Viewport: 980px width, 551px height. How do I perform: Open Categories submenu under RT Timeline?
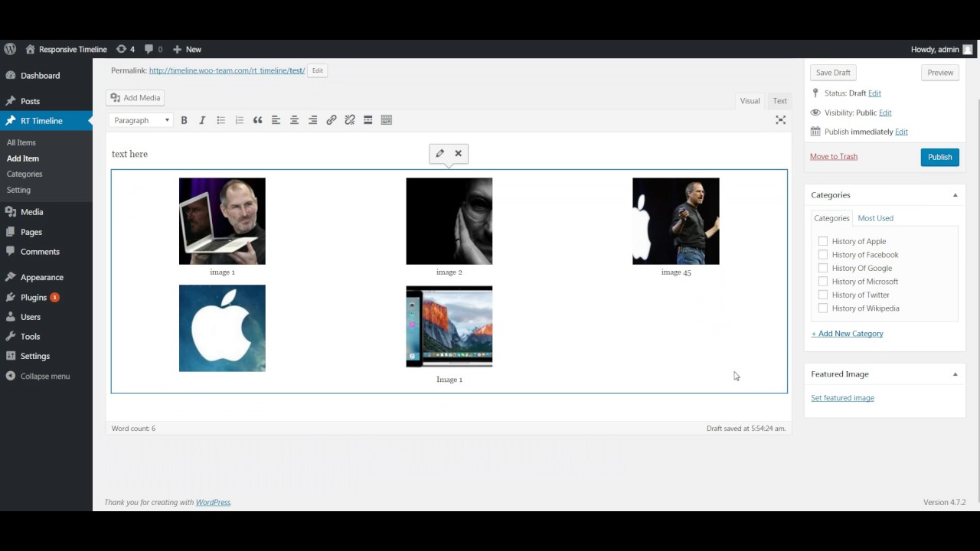[24, 174]
